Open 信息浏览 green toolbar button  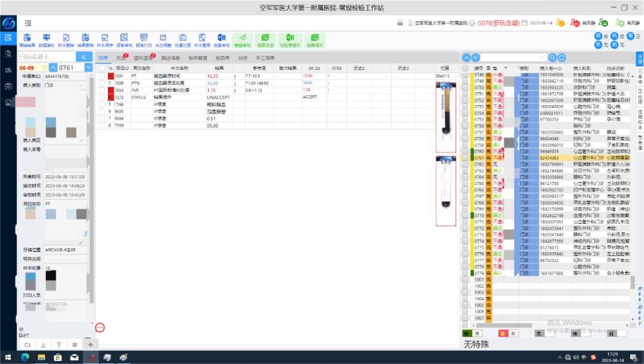[x=265, y=40]
